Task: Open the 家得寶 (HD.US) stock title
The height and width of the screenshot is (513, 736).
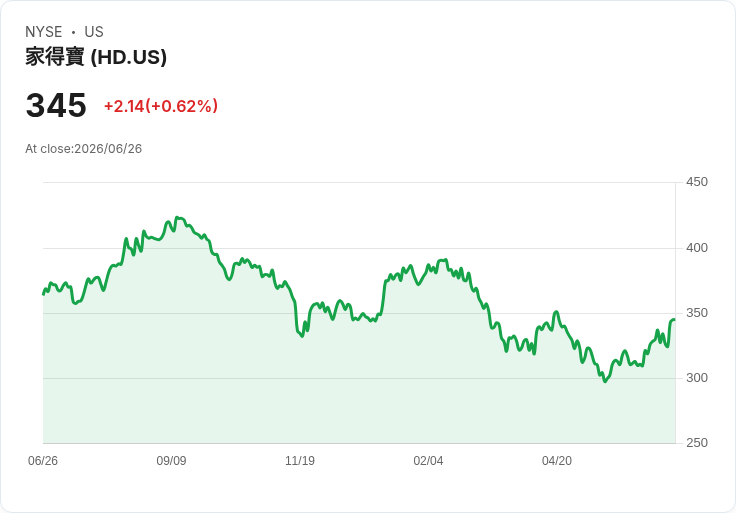Action: [x=96, y=57]
